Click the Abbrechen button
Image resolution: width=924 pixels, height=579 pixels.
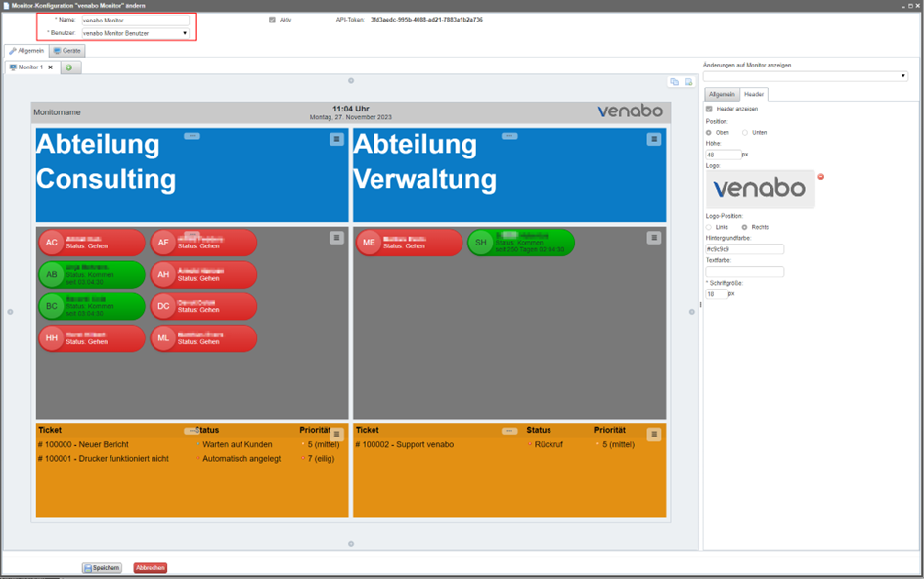[x=150, y=568]
